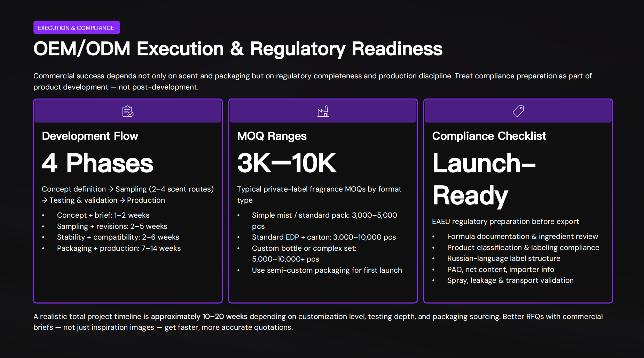Click the Launch–Ready heading
The width and height of the screenshot is (644, 358).
pyautogui.click(x=484, y=179)
